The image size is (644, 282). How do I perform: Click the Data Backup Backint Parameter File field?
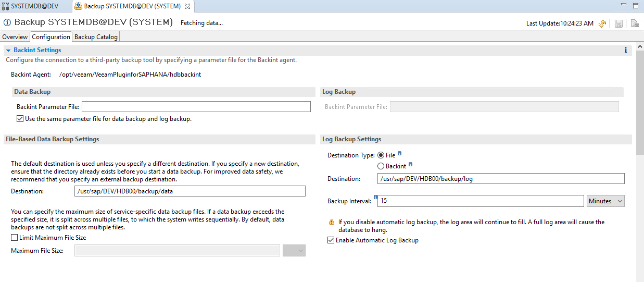[x=196, y=107]
